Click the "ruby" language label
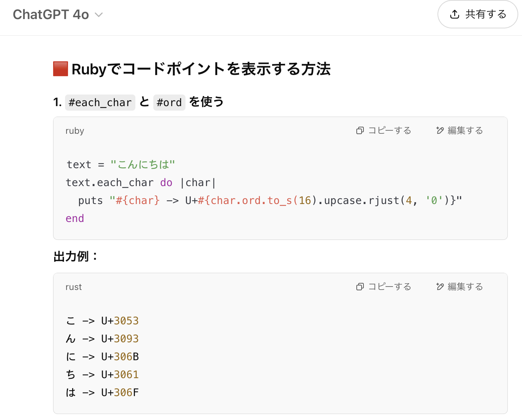Screen dimensions: 522x420 [75, 131]
